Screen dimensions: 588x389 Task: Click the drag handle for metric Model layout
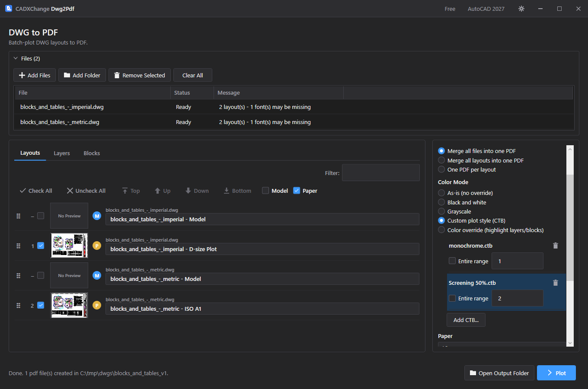[18, 275]
